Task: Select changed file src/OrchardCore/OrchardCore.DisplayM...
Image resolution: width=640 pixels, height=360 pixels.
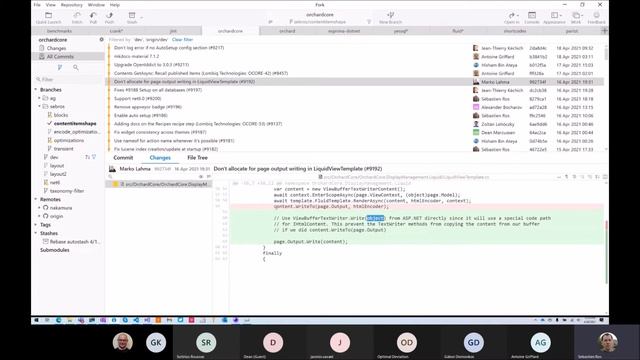Action: 159,184
